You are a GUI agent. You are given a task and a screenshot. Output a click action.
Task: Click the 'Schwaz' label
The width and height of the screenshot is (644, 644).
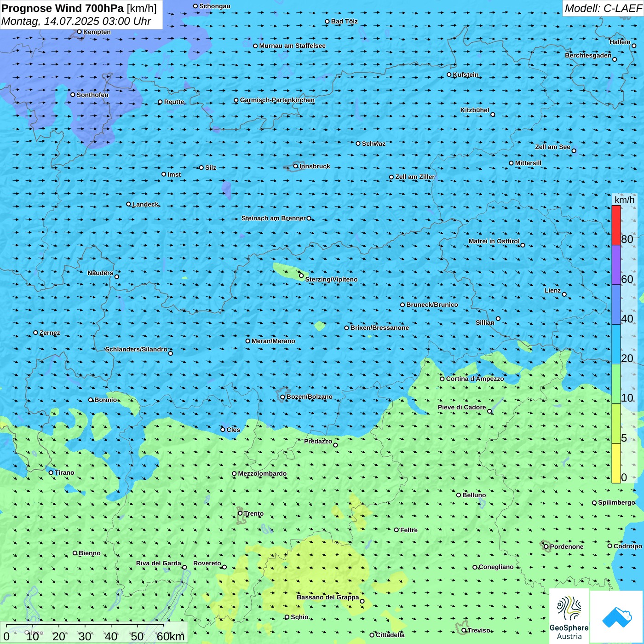[x=374, y=144]
